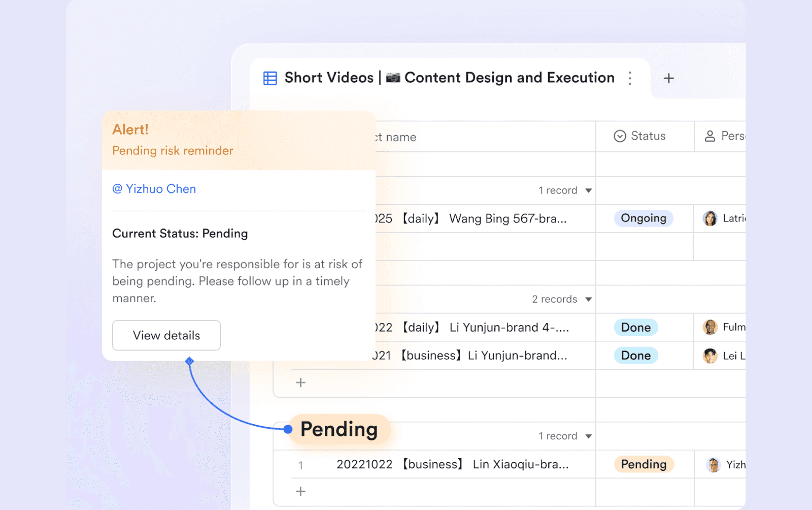812x510 pixels.
Task: Click the grid table icon beside Short Videos title
Action: (x=269, y=78)
